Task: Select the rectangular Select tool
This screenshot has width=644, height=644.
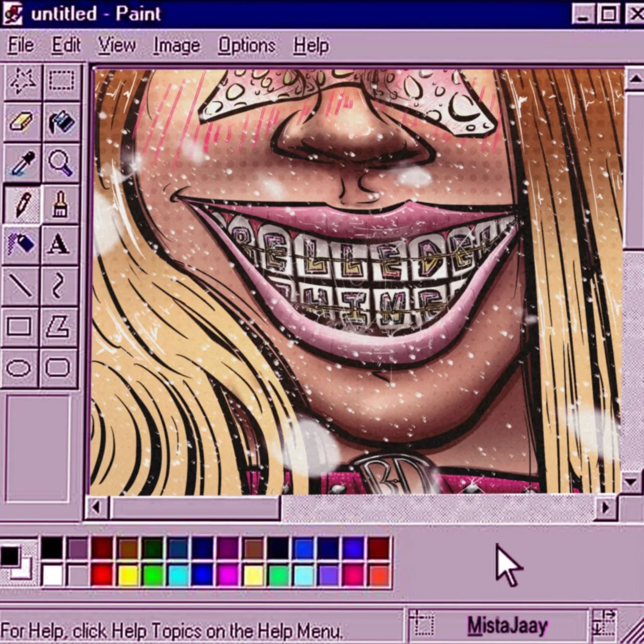Action: [61, 81]
